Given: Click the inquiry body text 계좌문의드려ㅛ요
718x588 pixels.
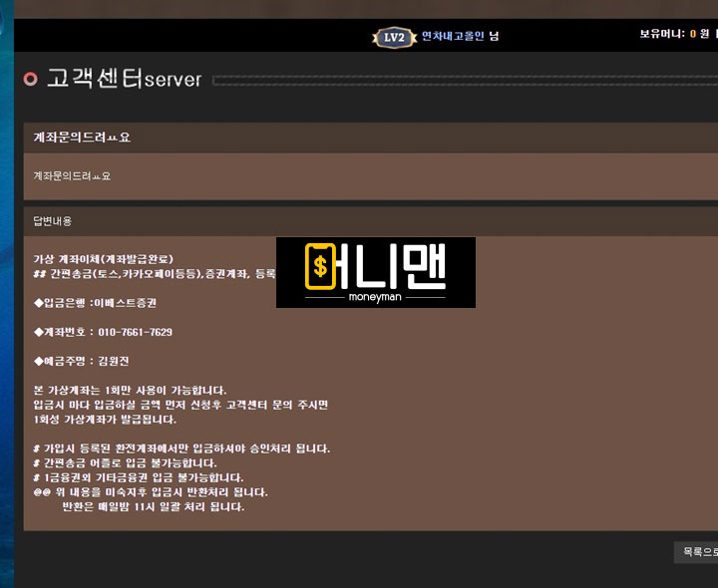Looking at the screenshot, I should 72,175.
